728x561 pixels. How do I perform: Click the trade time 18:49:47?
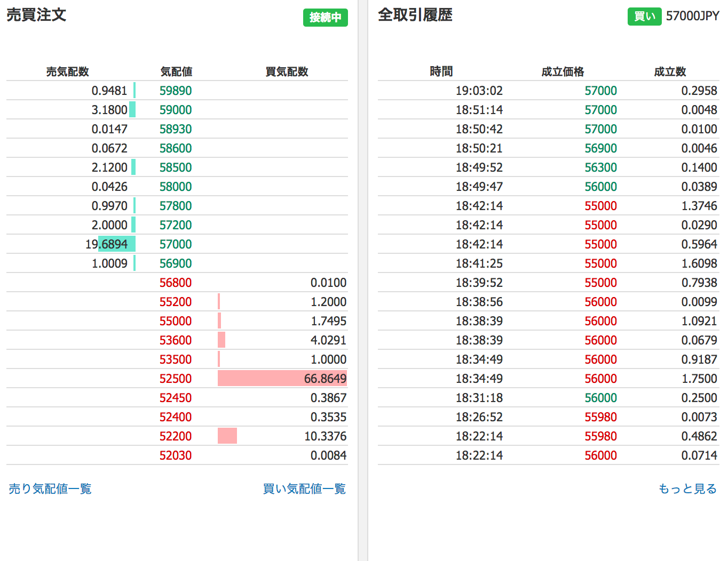(479, 187)
